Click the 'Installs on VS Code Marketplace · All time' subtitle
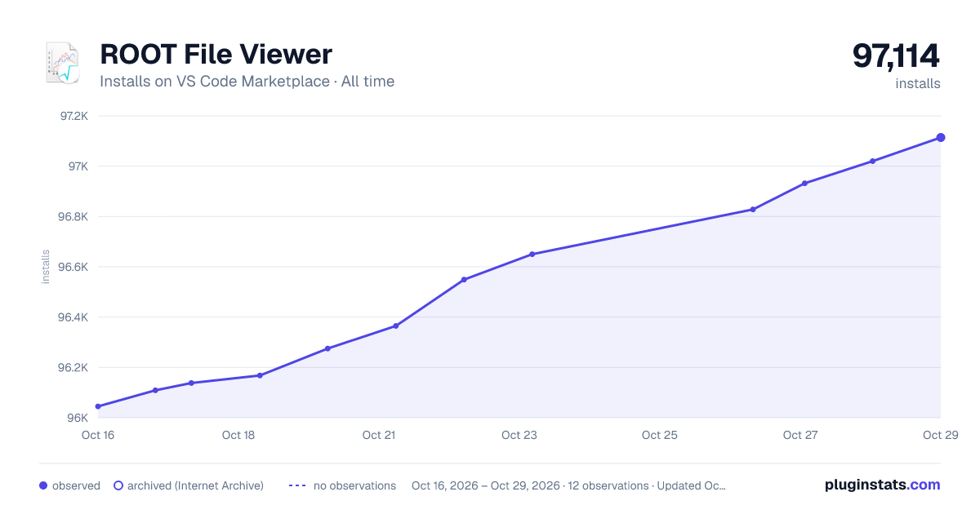 247,82
